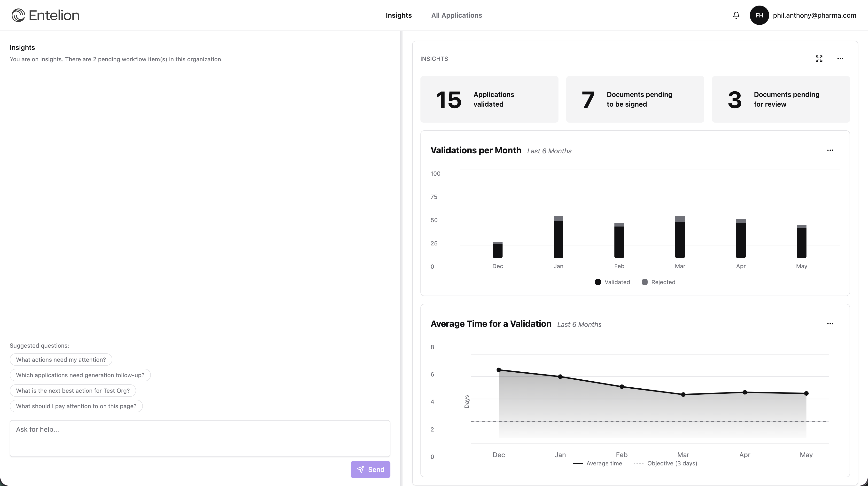Select the May data point on average time line
Screen dimensions: 868x486
806,393
